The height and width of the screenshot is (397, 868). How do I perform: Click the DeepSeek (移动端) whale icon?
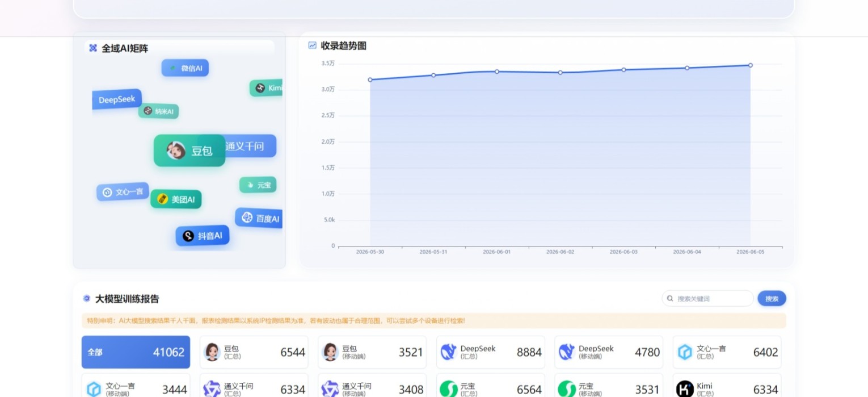point(567,352)
